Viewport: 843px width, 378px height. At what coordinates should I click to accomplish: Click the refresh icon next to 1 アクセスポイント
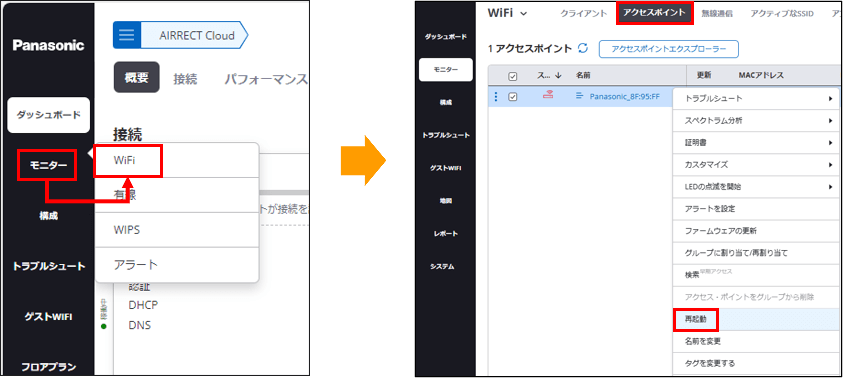tap(583, 48)
